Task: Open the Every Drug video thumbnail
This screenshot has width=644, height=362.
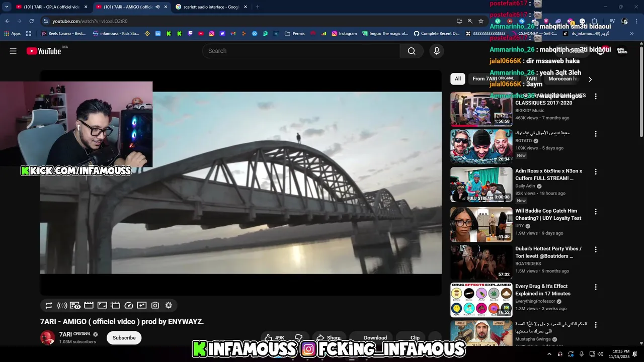Action: [x=481, y=300]
